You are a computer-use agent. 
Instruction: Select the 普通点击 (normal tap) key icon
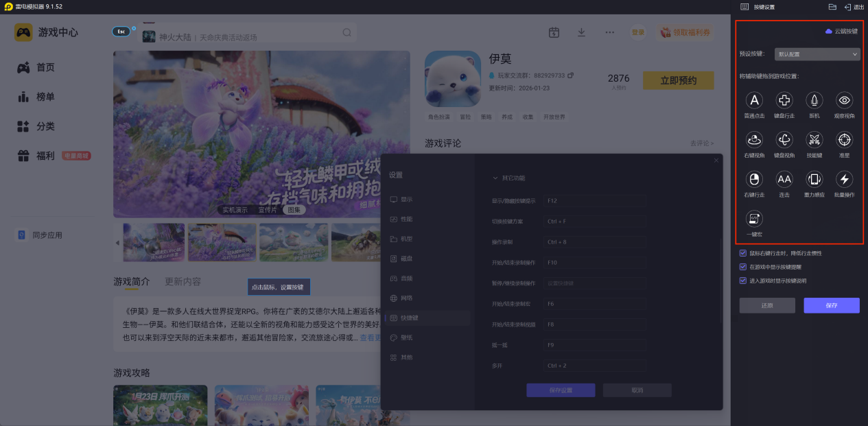point(754,101)
